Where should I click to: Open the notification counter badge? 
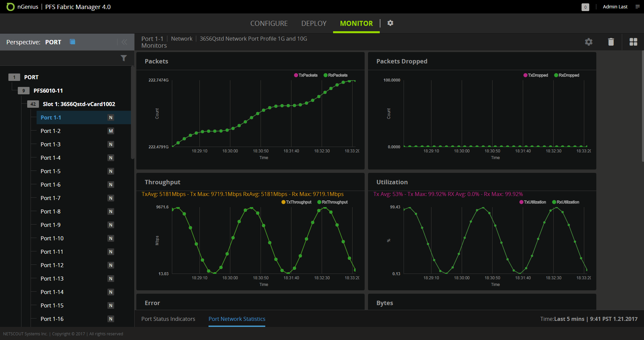click(585, 7)
